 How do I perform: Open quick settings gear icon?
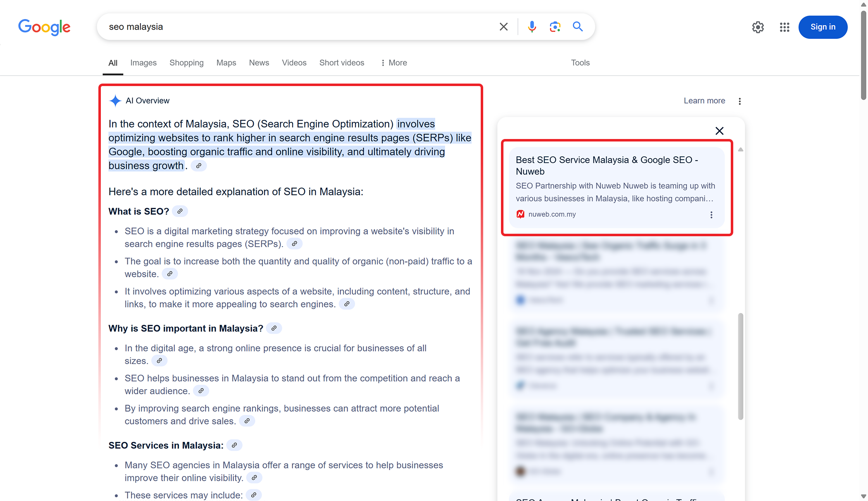pyautogui.click(x=758, y=27)
